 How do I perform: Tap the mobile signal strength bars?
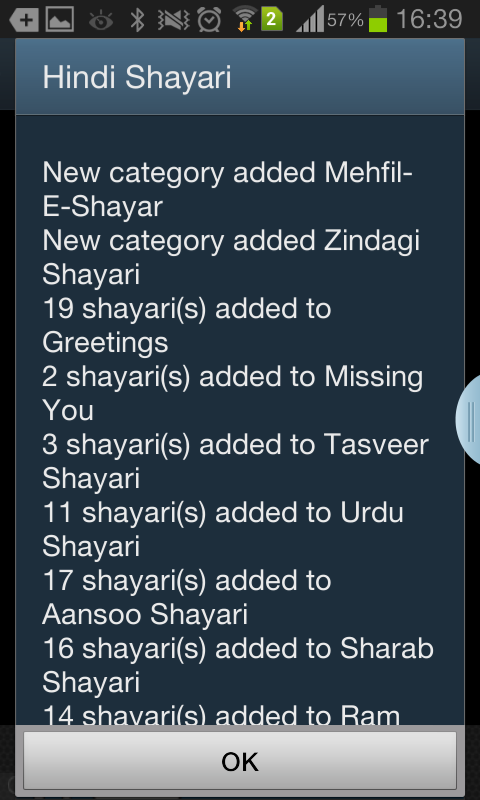[310, 19]
